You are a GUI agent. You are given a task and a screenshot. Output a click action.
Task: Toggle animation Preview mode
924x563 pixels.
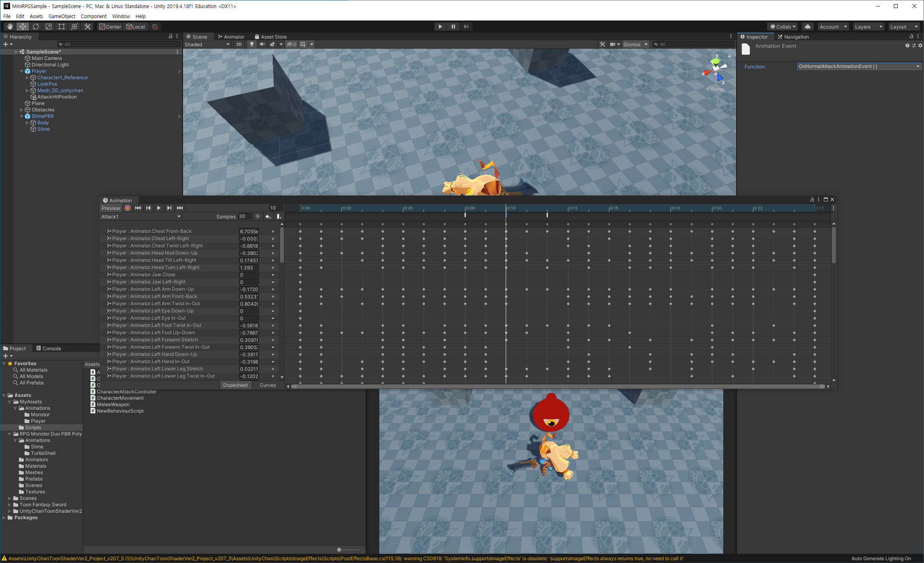[x=111, y=208]
